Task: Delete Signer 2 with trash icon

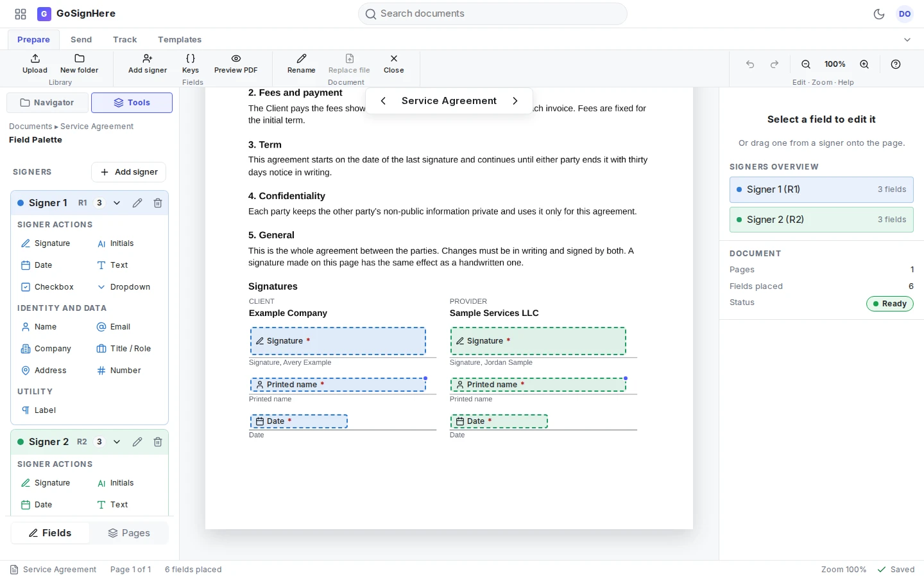Action: tap(158, 442)
